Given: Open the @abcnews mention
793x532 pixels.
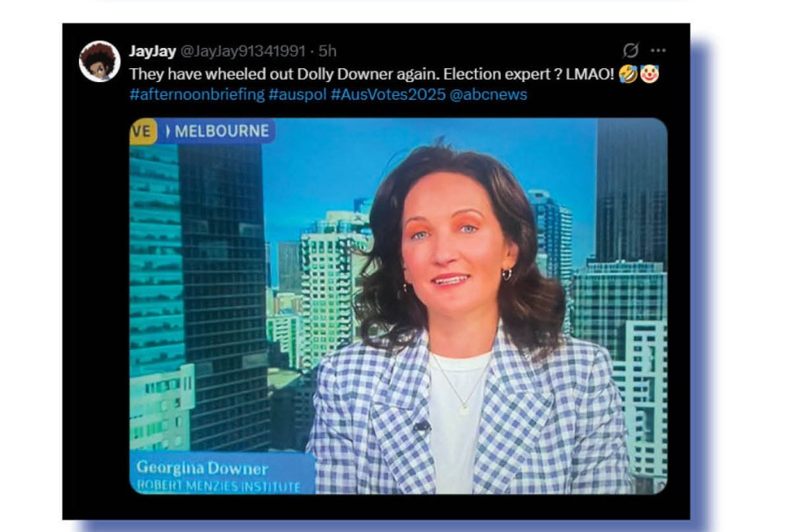Looking at the screenshot, I should (488, 94).
